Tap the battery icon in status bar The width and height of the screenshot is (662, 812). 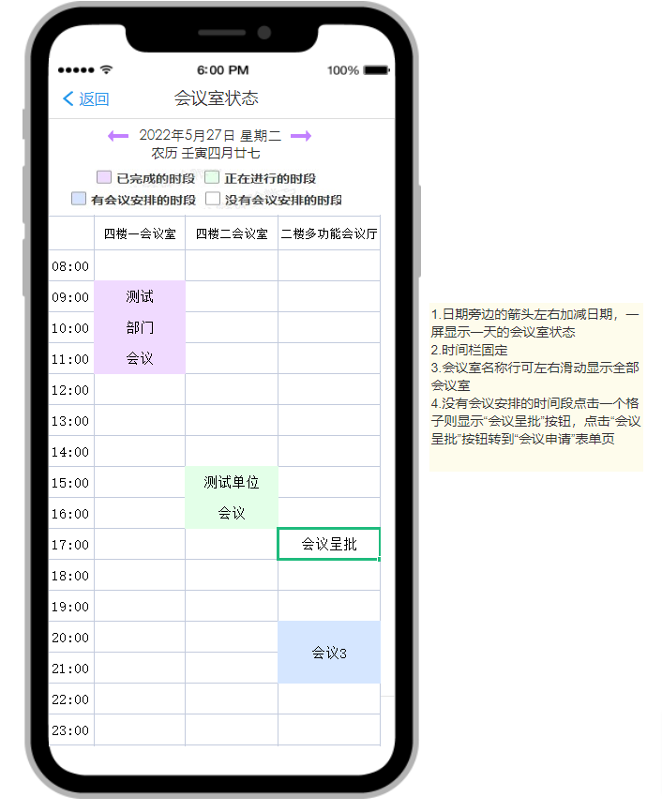[377, 70]
